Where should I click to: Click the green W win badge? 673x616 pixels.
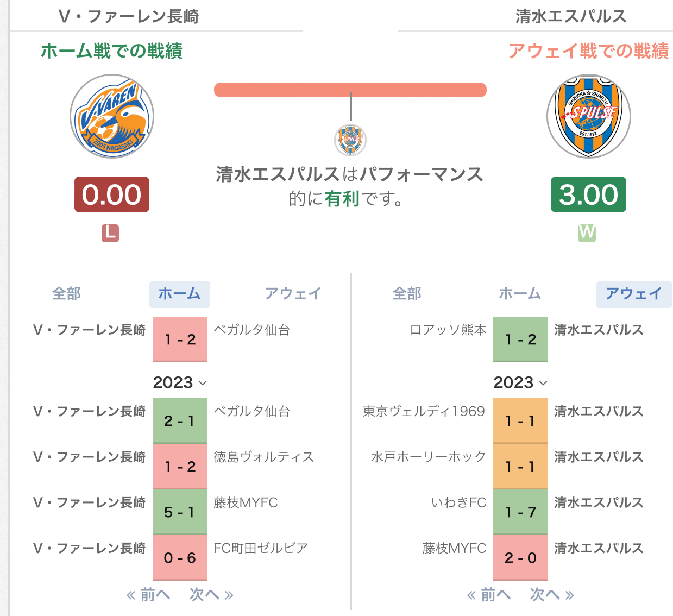(x=587, y=233)
